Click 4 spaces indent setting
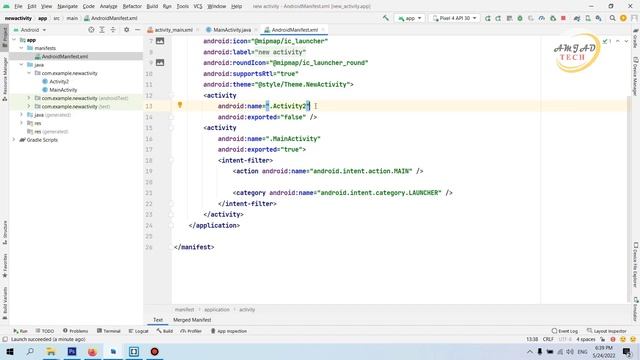The height and width of the screenshot is (360, 640). (x=585, y=339)
